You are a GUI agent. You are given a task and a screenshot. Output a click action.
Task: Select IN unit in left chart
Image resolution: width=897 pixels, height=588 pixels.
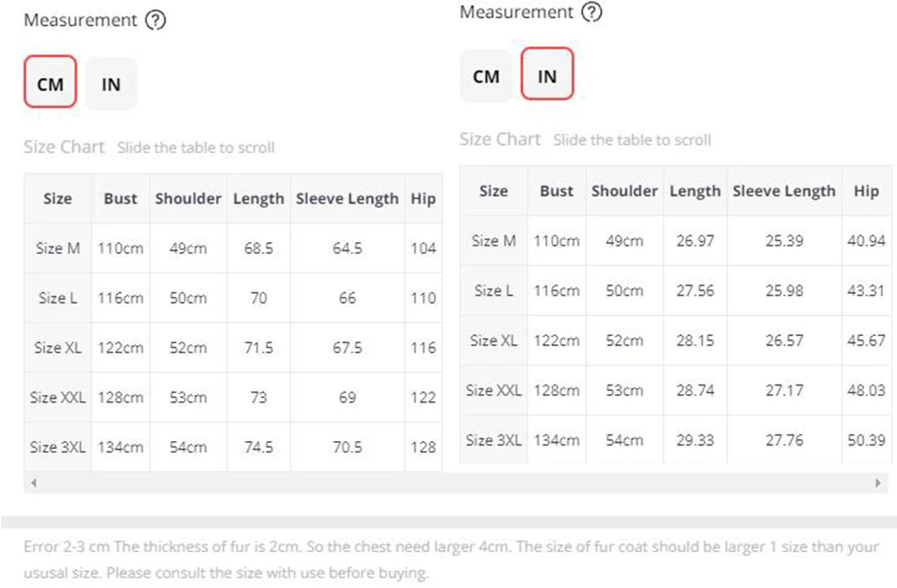(x=111, y=84)
